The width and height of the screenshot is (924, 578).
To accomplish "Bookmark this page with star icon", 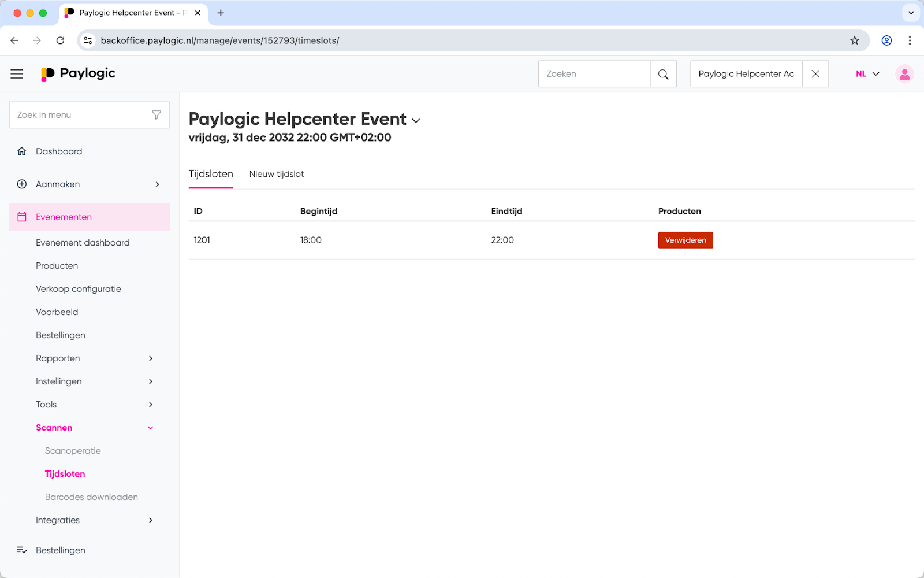I will pyautogui.click(x=855, y=40).
